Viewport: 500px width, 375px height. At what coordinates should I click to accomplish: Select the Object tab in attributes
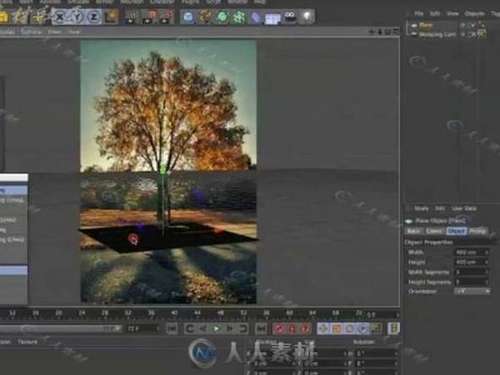coord(456,231)
